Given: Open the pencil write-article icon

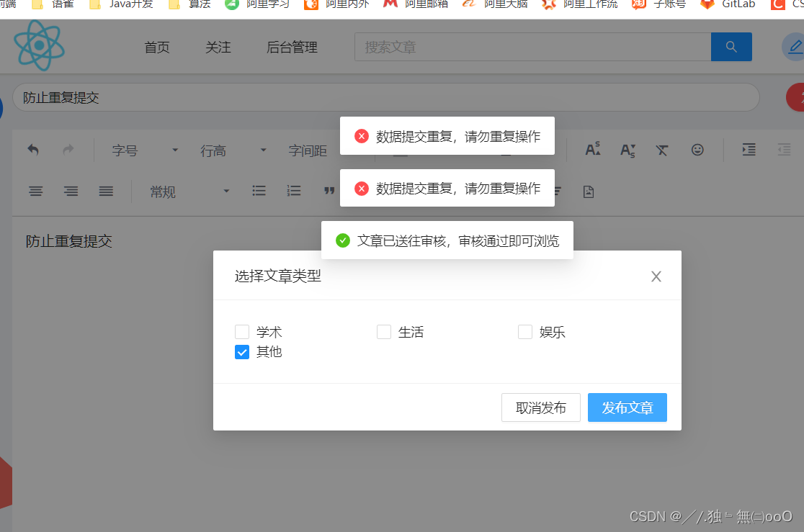Looking at the screenshot, I should click(x=794, y=47).
